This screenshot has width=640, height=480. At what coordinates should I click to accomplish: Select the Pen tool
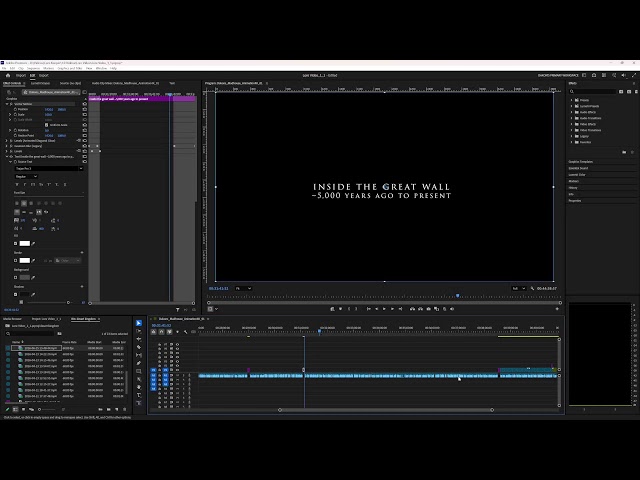click(139, 363)
